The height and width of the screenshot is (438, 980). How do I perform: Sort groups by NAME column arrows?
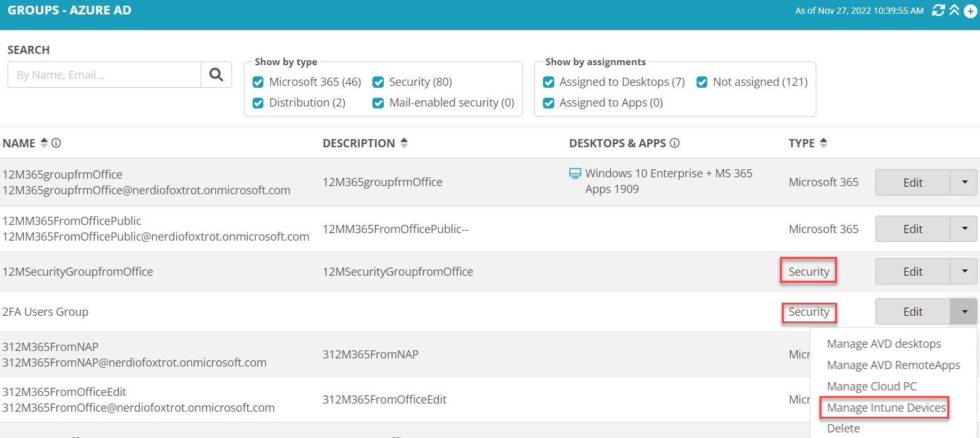pyautogui.click(x=44, y=143)
